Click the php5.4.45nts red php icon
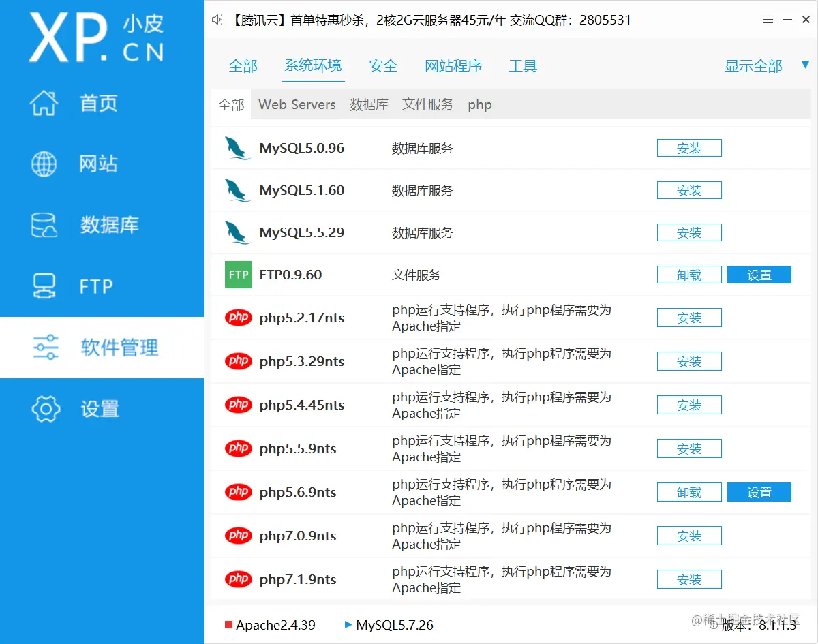 point(239,405)
